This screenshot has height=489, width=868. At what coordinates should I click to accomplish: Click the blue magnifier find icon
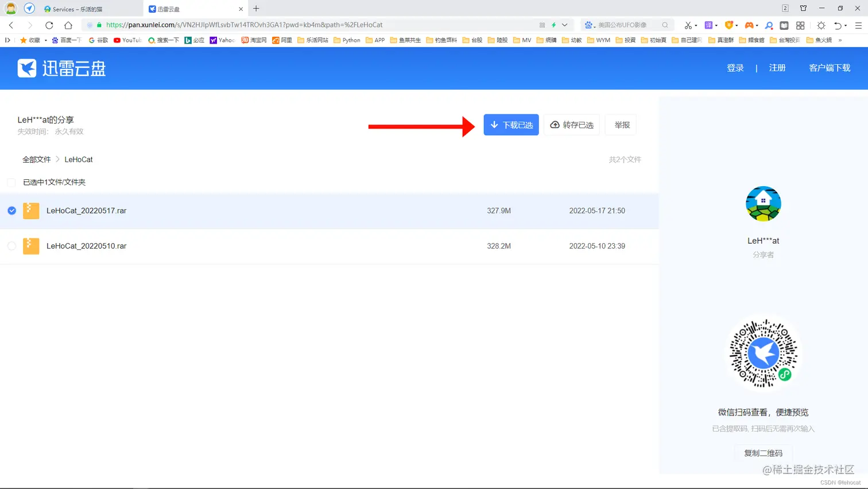click(x=769, y=25)
